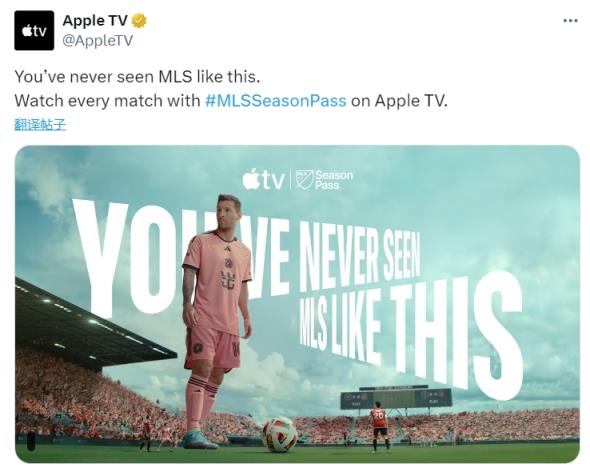Click the Apple tv logo inside the banner
This screenshot has height=472, width=590.
[x=263, y=179]
